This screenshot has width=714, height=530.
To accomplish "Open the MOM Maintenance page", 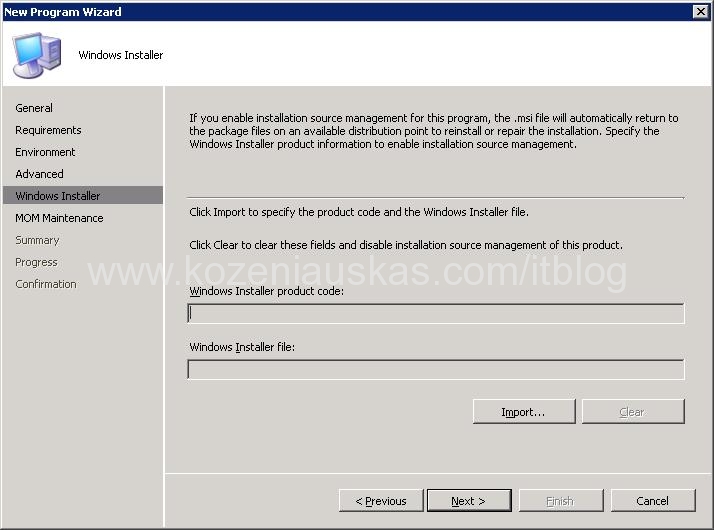I will 59,218.
